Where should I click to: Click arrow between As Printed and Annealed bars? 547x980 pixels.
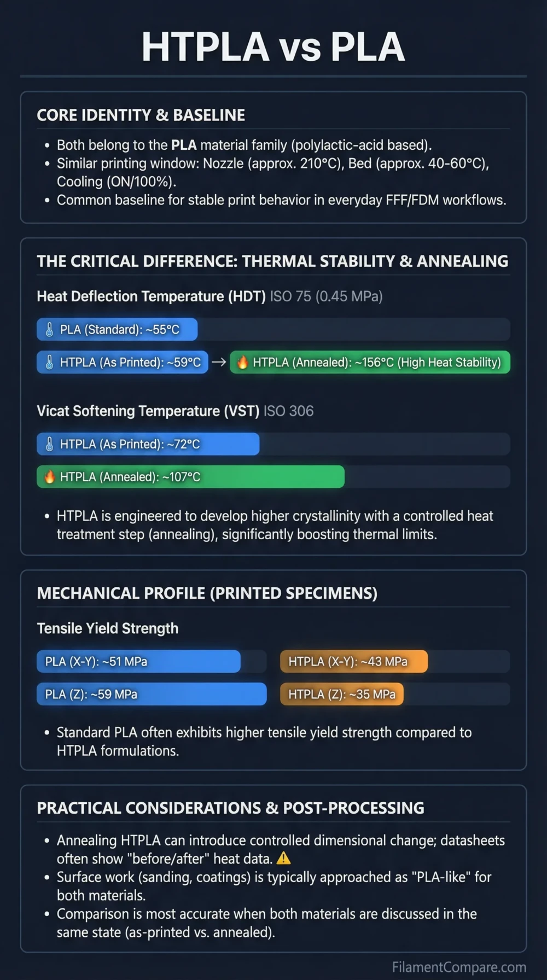pos(219,362)
